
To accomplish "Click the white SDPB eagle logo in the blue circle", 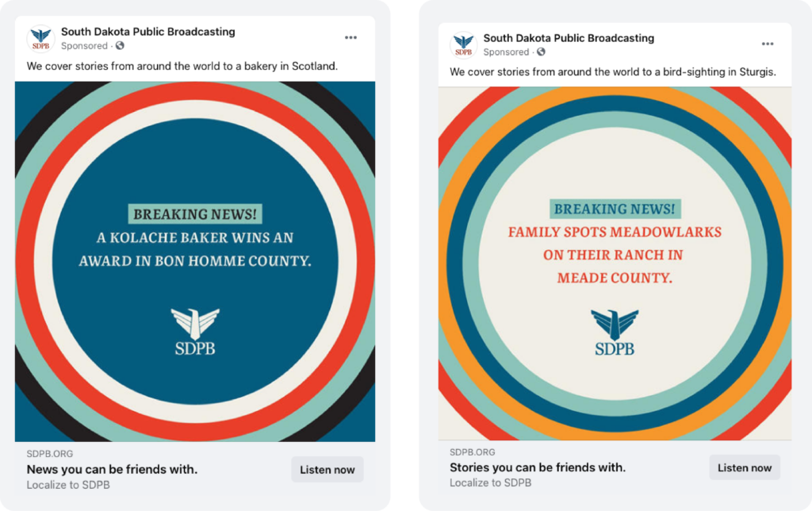I will pyautogui.click(x=195, y=332).
